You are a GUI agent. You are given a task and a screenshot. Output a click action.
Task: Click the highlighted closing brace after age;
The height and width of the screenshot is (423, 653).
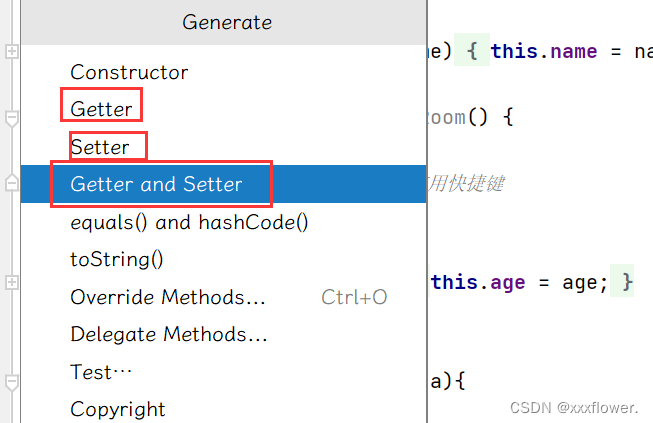[x=627, y=283]
